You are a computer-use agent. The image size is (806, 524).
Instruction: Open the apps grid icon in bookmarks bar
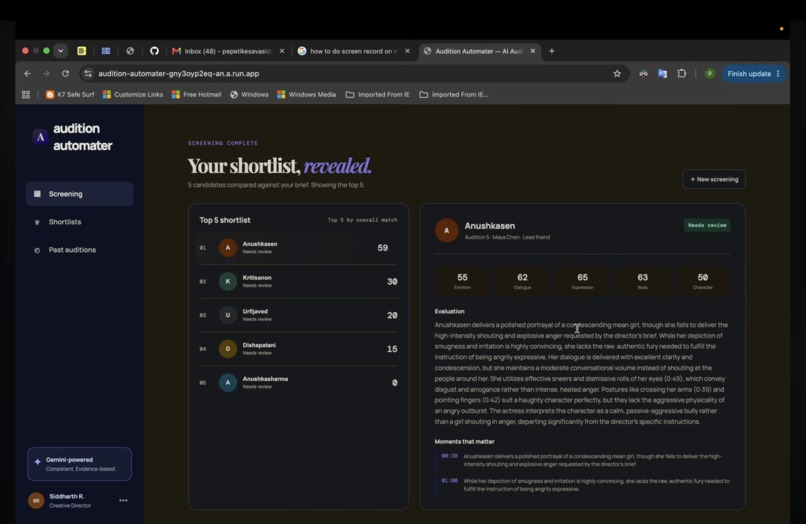26,95
